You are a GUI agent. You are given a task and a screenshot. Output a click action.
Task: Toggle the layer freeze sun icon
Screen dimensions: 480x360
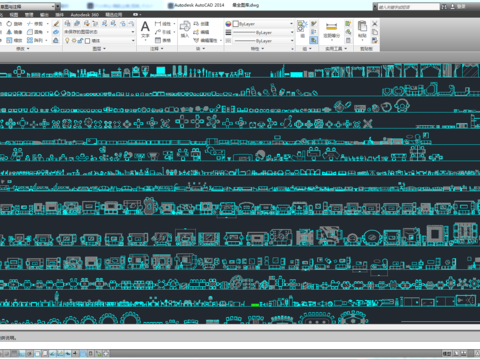(x=74, y=40)
